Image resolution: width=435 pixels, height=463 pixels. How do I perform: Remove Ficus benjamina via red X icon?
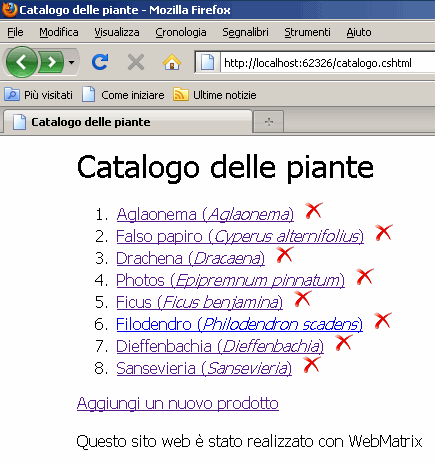click(x=303, y=299)
